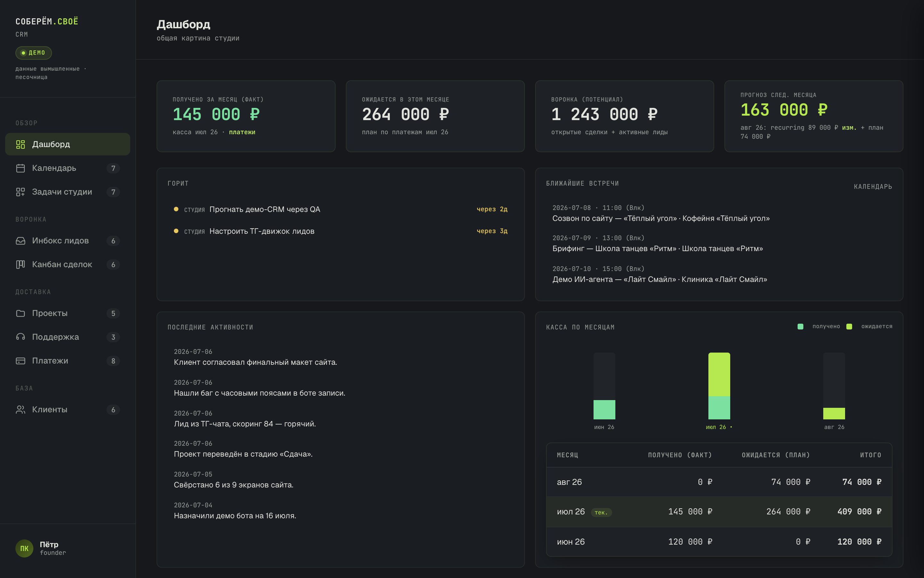Click the авг 26 chart bar
Screen dimensions: 924x578
click(x=834, y=386)
